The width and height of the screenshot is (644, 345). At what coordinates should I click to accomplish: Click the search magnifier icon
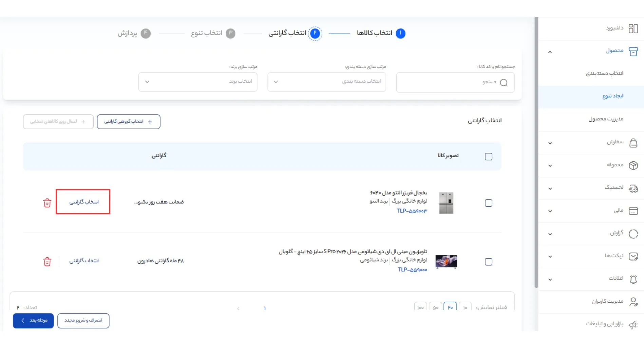point(504,83)
